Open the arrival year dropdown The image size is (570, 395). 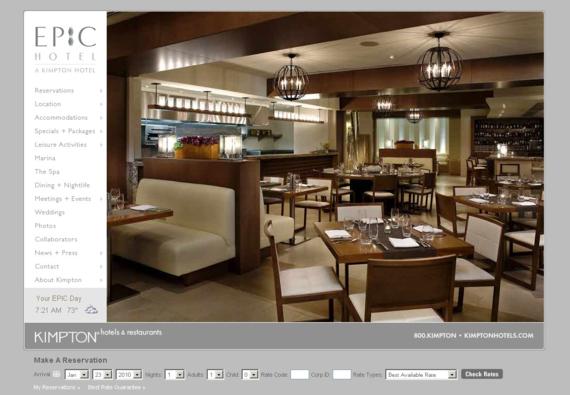click(129, 374)
